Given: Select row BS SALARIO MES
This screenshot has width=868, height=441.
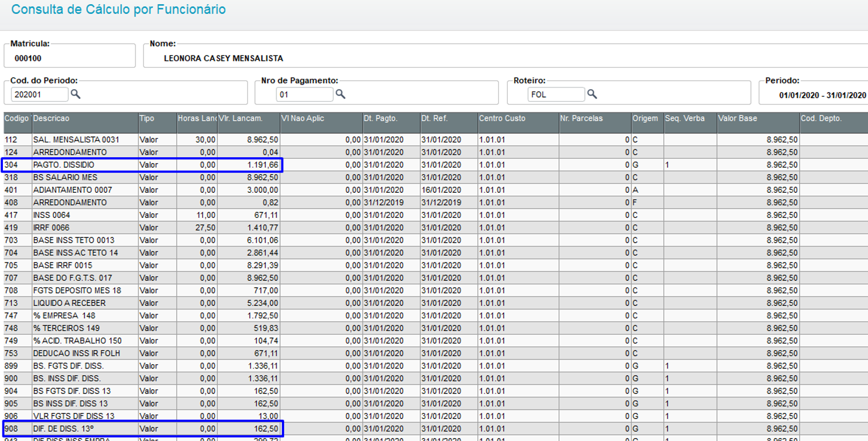Looking at the screenshot, I should (x=436, y=177).
